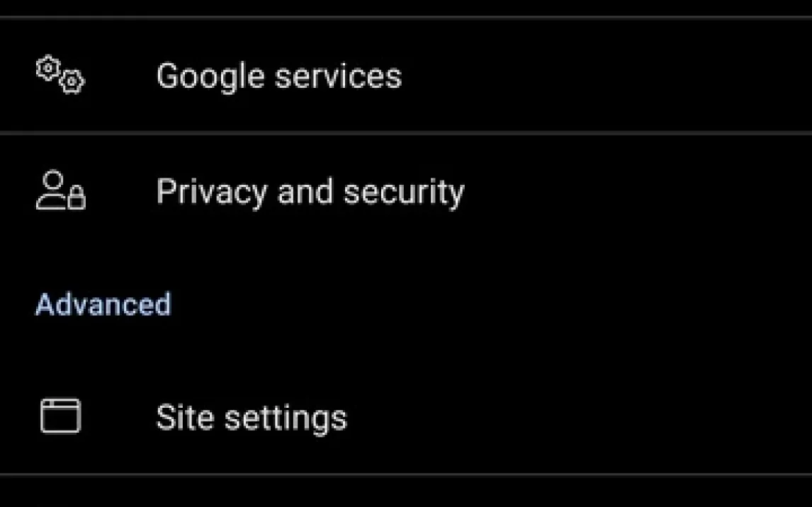Click the person-with-lock Privacy icon
Image resolution: width=812 pixels, height=507 pixels.
click(60, 191)
